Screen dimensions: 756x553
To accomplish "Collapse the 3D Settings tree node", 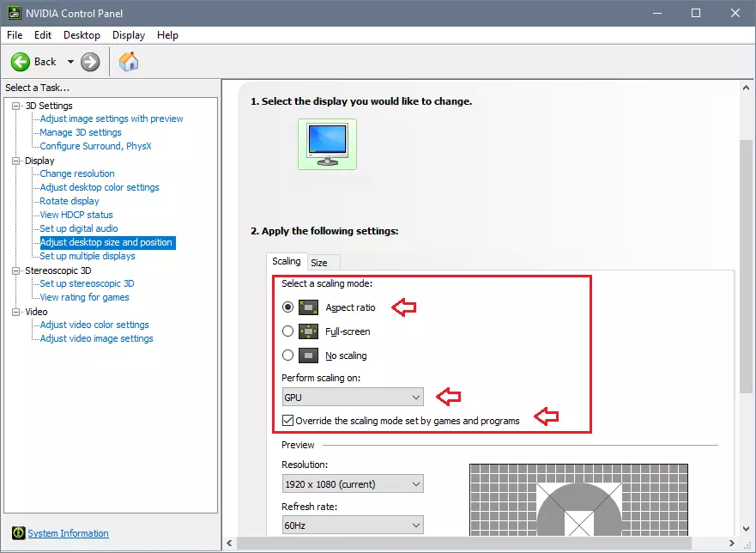I will coord(16,106).
